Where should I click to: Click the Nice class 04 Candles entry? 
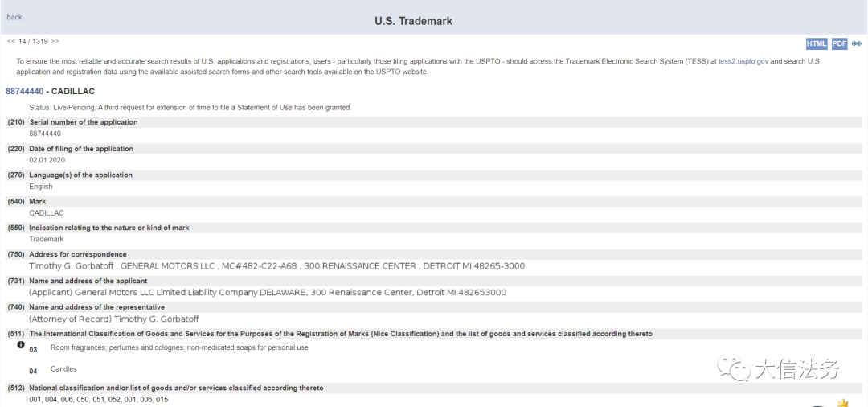click(x=63, y=369)
